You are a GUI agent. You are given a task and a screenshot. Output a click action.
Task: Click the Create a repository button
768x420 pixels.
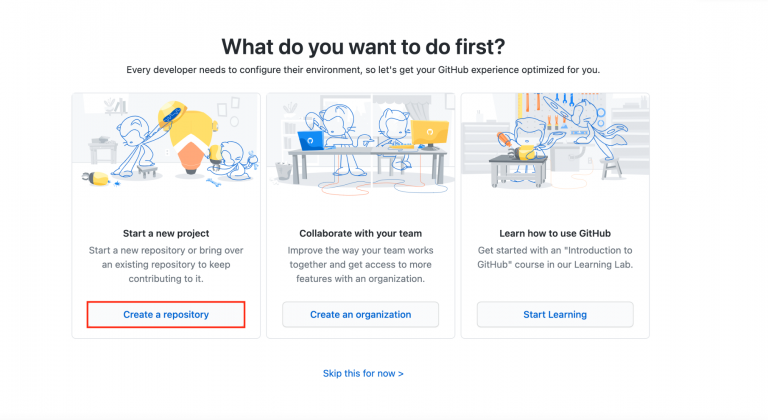166,314
